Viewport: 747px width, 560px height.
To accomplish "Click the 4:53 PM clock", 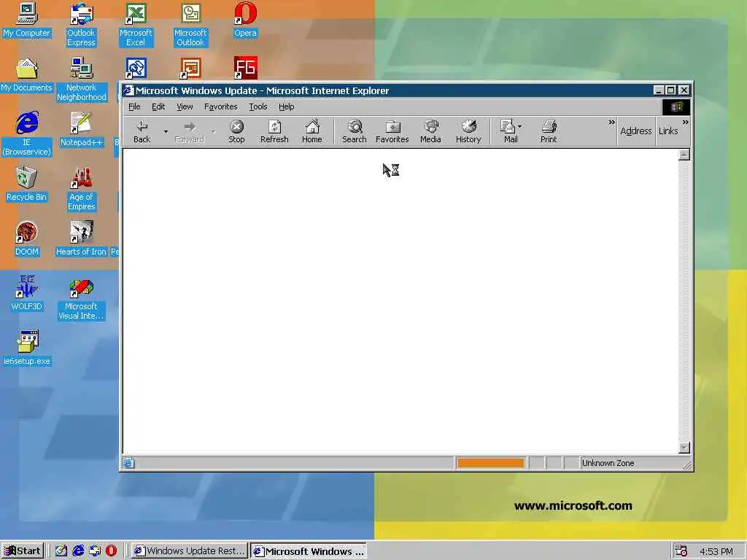I will click(716, 551).
